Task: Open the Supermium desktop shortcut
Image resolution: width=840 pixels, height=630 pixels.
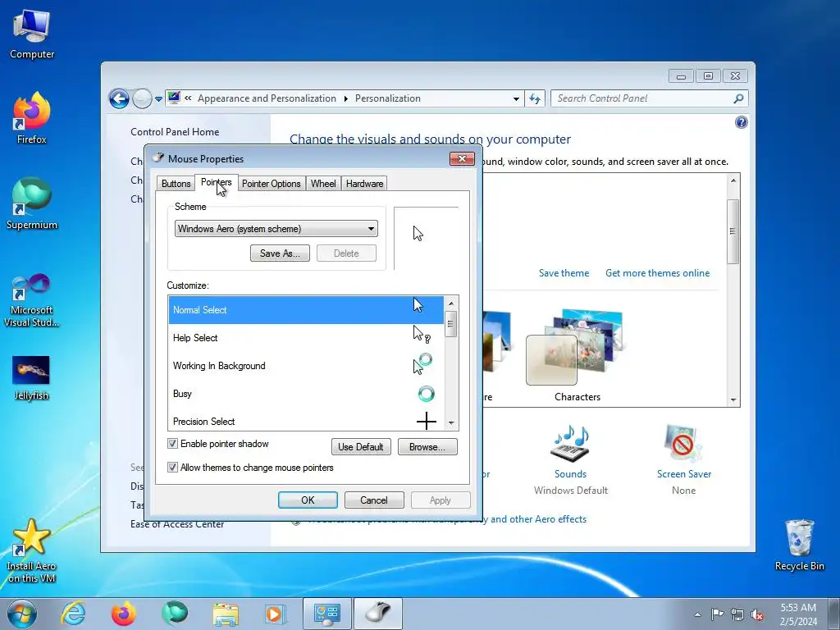Action: [x=32, y=203]
